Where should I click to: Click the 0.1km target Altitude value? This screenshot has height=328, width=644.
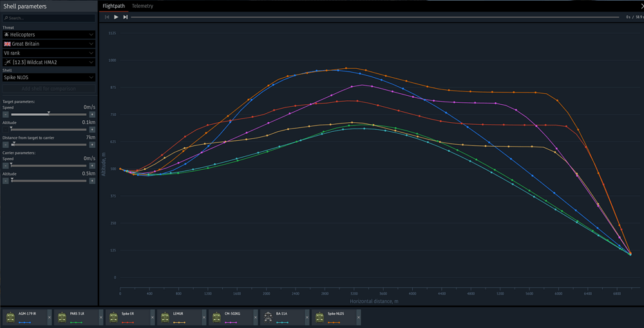click(89, 122)
